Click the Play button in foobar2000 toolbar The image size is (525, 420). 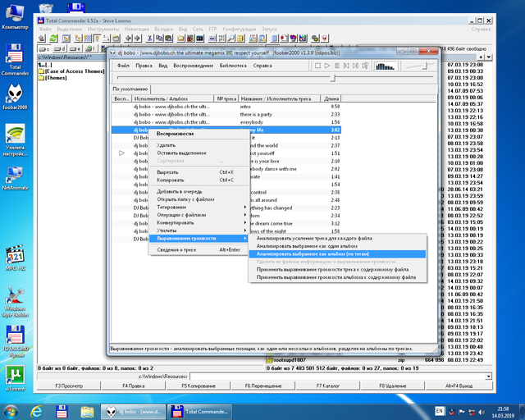click(x=327, y=66)
